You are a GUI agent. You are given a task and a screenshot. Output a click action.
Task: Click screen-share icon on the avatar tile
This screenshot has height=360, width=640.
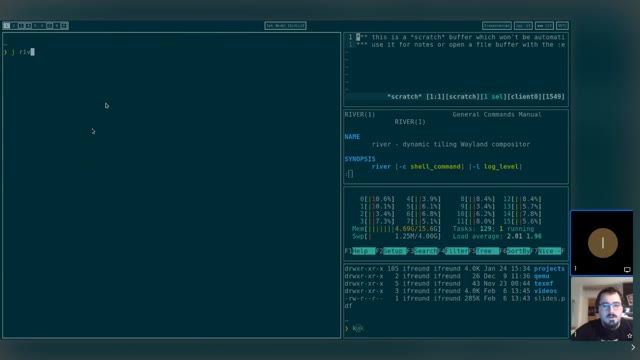pyautogui.click(x=627, y=269)
